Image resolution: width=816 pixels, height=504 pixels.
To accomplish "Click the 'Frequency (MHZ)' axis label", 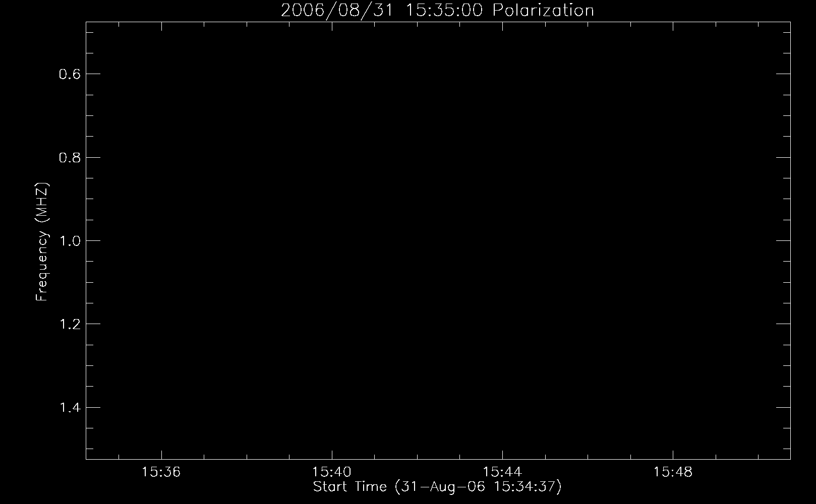I will pyautogui.click(x=42, y=242).
